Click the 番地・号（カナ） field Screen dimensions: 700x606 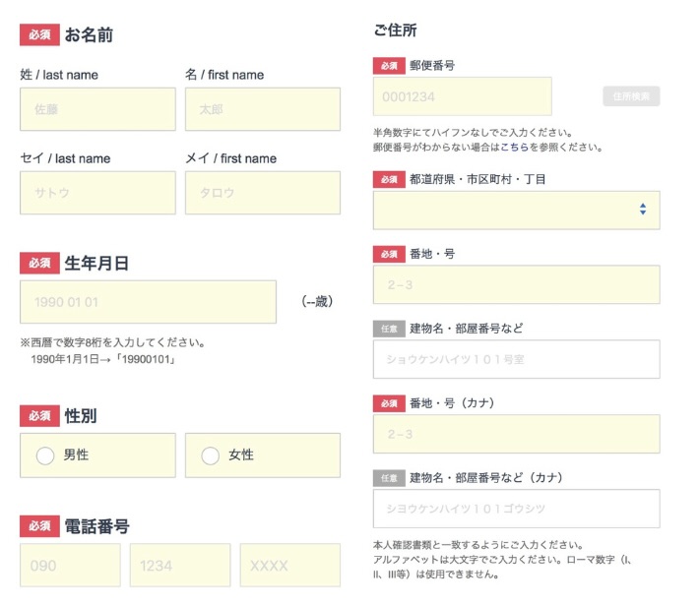tap(516, 434)
